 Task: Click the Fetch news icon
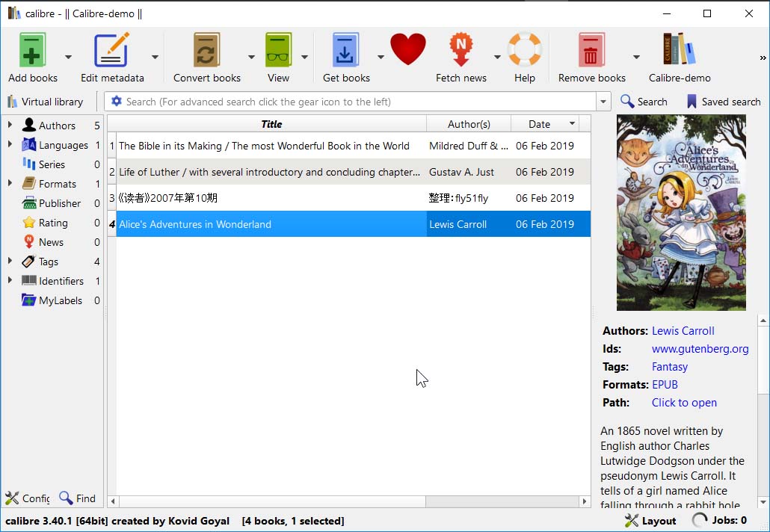[461, 49]
